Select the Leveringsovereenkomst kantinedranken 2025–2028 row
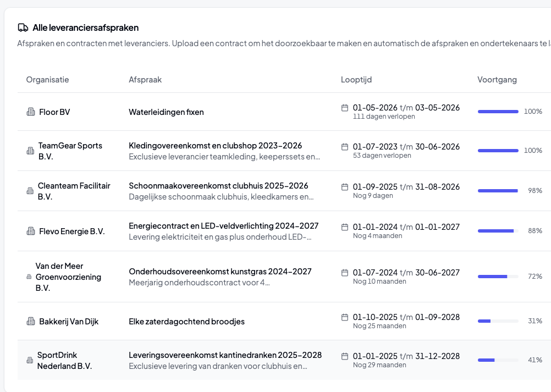Screen dimensions: 551x392 point(284,360)
